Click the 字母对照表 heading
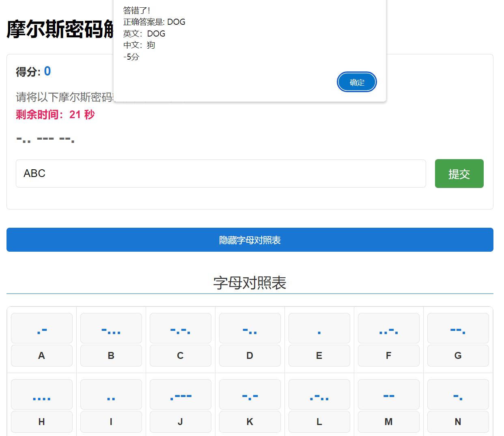This screenshot has width=504, height=436. (x=250, y=283)
